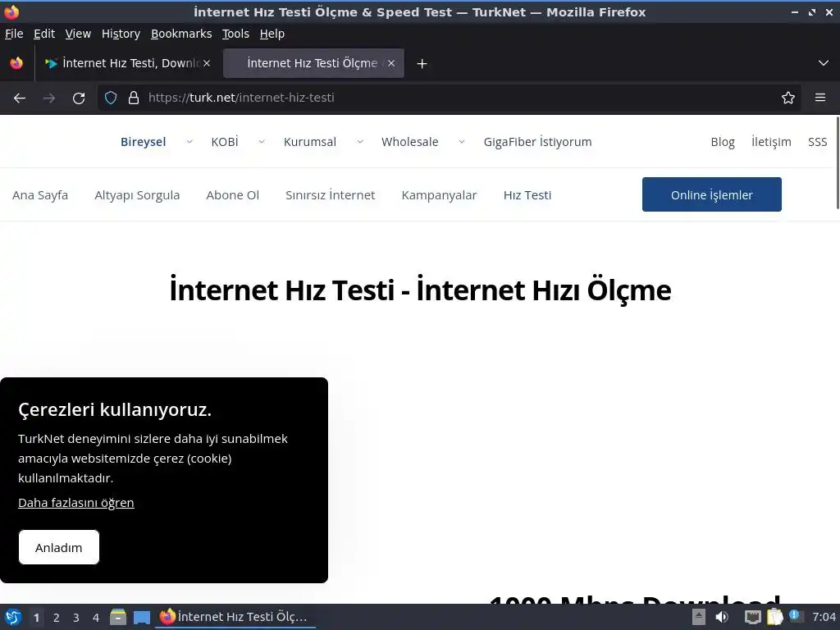Open Altyapı Sorgula page
The image size is (840, 630).
point(137,195)
